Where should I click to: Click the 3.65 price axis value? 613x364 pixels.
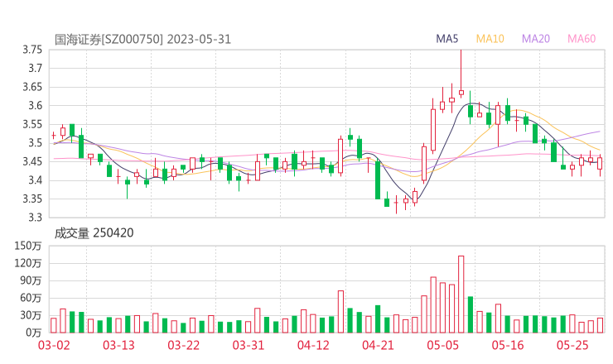tap(32, 87)
